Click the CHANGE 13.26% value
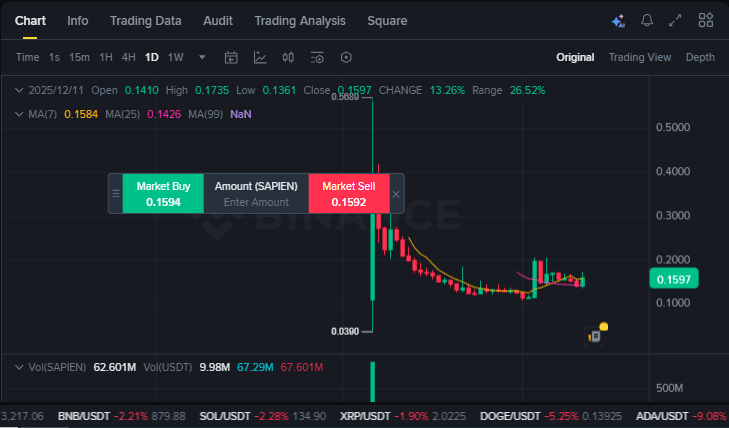Viewport: 729px width, 428px height. pos(447,90)
